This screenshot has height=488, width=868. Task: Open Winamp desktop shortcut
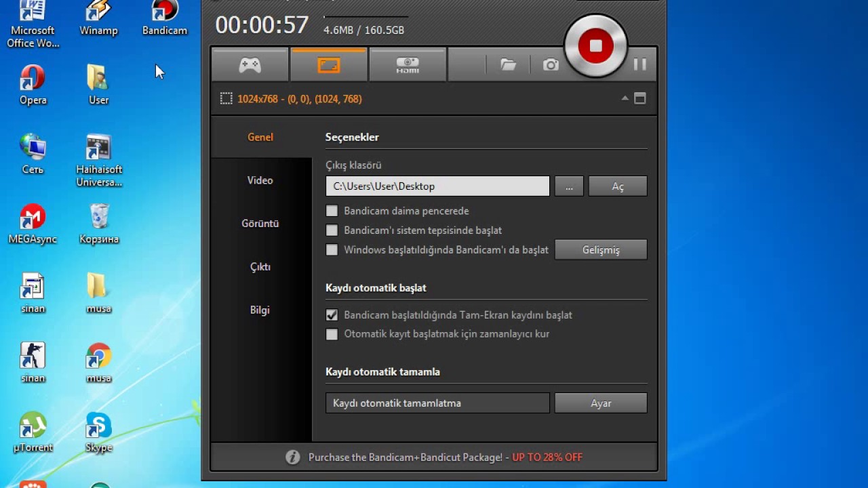click(x=99, y=18)
